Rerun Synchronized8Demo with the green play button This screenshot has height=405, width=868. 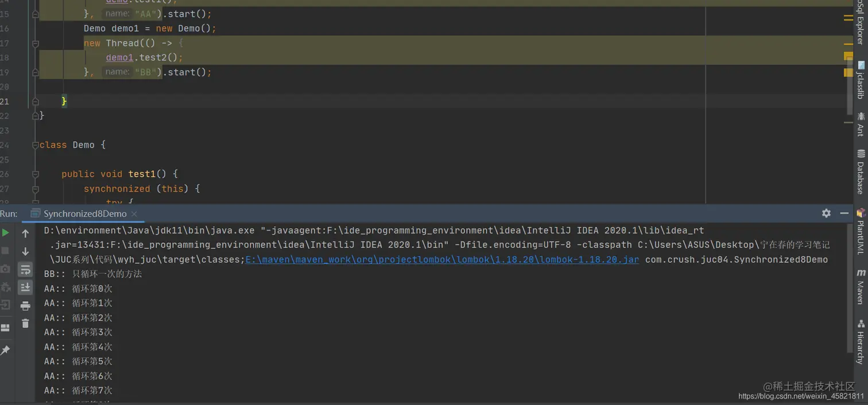click(x=5, y=233)
